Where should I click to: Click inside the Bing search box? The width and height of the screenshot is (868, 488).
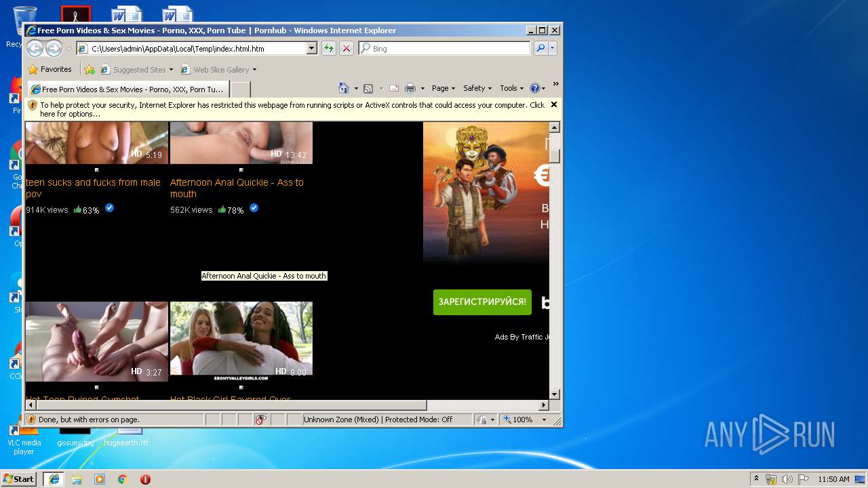(445, 49)
